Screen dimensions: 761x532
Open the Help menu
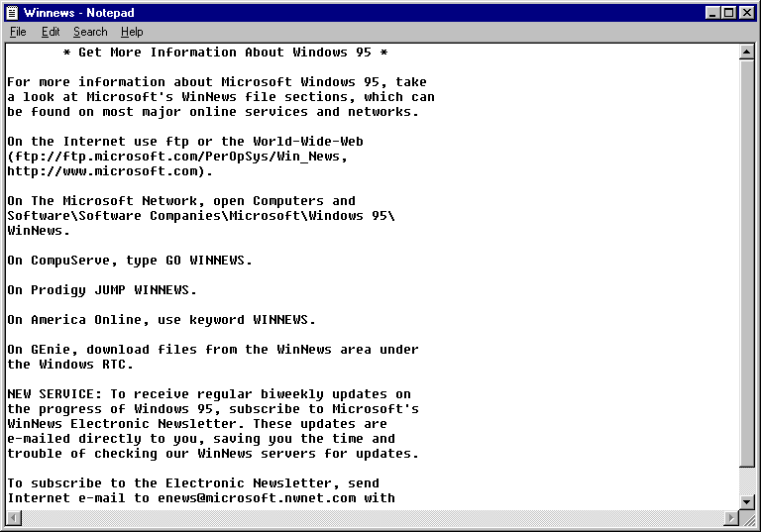(x=132, y=32)
